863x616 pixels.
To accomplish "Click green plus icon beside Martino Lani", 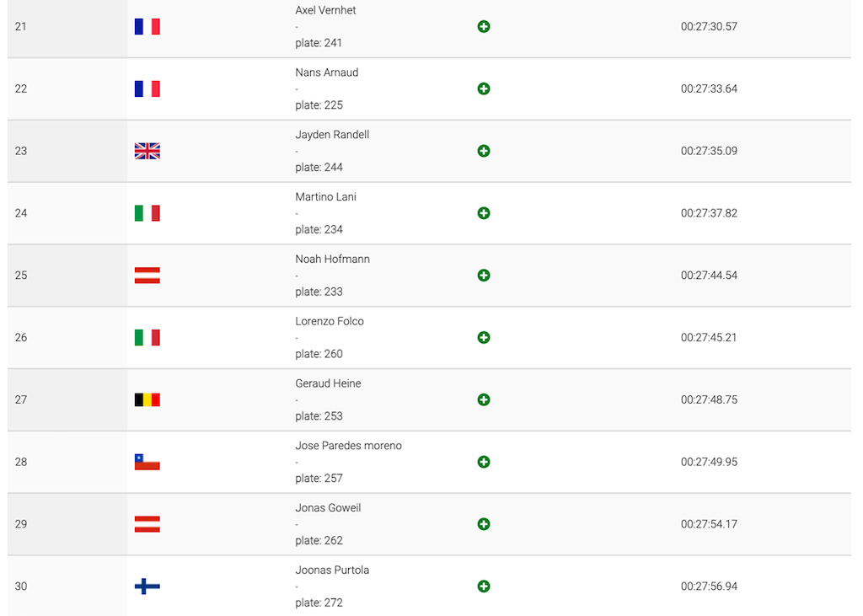I will pyautogui.click(x=483, y=213).
